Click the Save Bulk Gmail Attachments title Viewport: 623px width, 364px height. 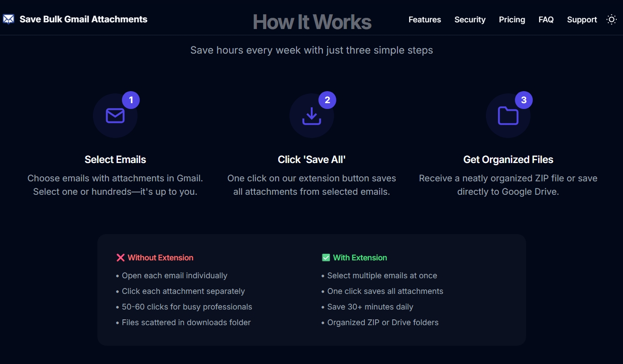click(x=84, y=19)
